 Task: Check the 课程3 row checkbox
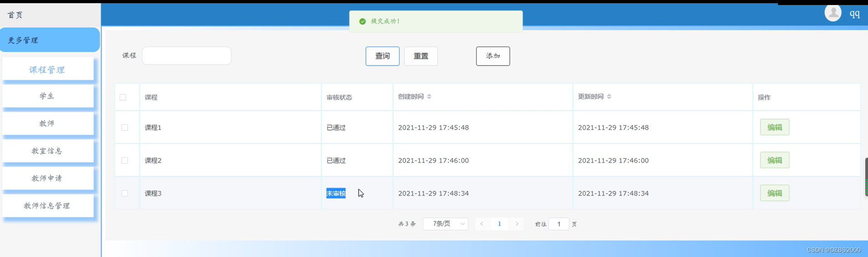tap(125, 193)
